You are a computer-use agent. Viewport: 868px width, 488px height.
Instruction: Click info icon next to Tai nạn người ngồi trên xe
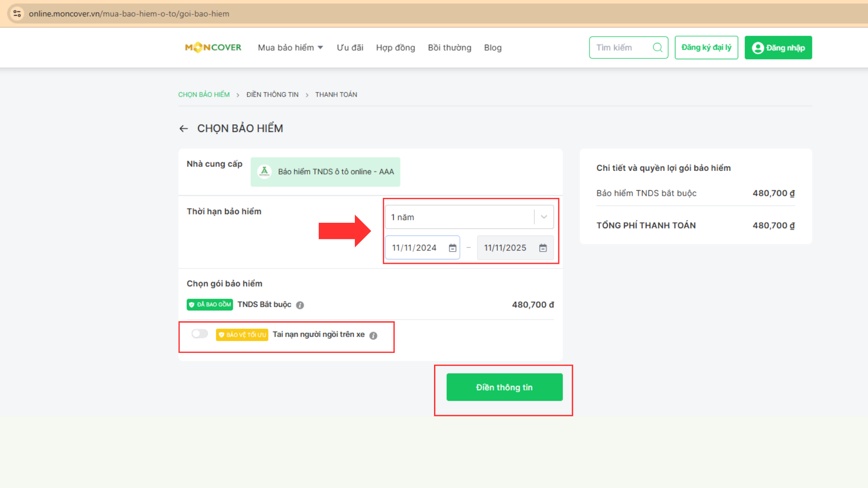373,336
